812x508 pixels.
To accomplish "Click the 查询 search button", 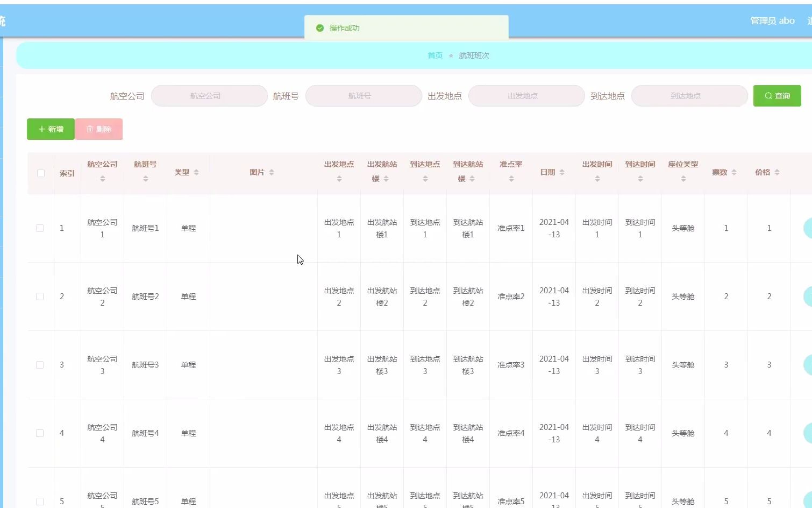I will click(777, 96).
